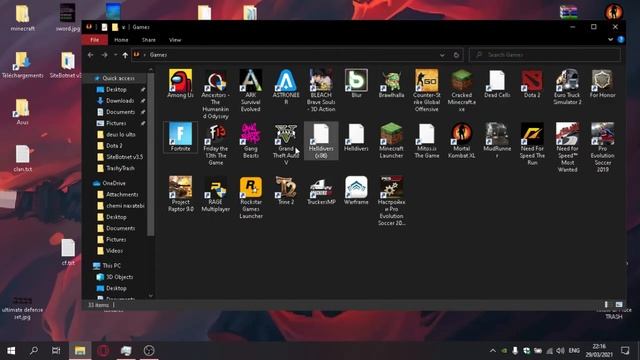This screenshot has height=360, width=640.
Task: Open recent locations dropdown arrow
Action: tap(116, 55)
